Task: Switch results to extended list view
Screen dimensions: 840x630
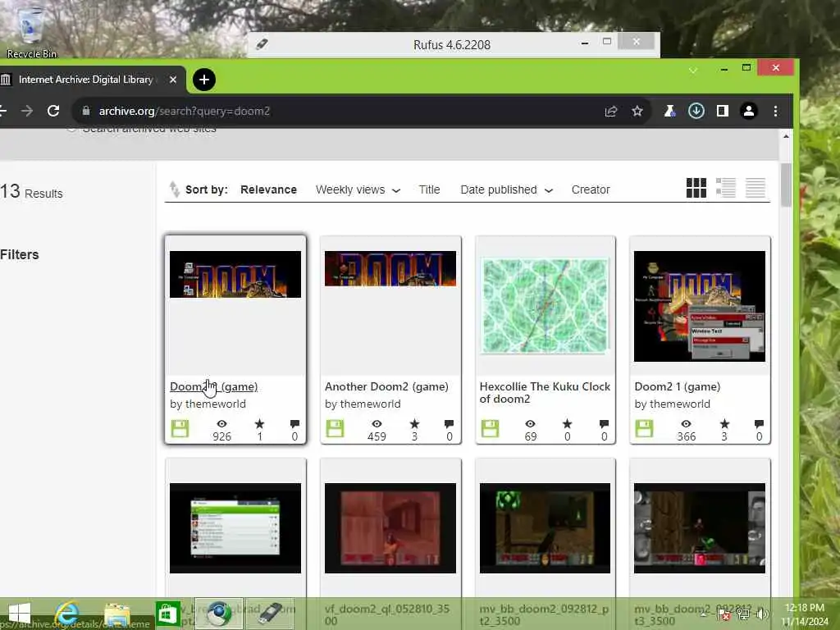Action: point(725,188)
